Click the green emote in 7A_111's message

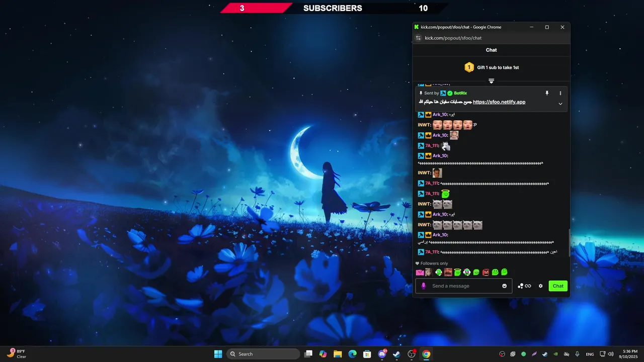click(445, 194)
